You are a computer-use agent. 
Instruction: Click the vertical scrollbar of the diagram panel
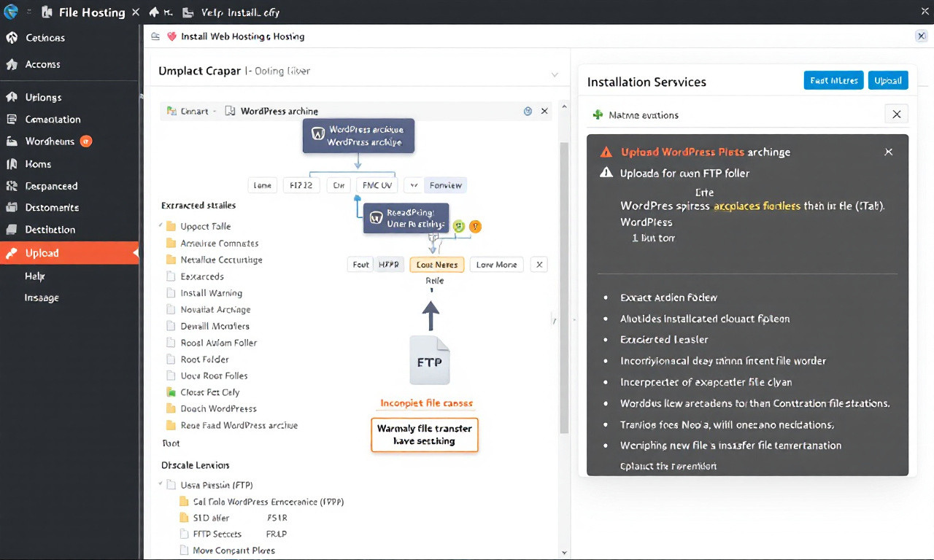pos(563,287)
